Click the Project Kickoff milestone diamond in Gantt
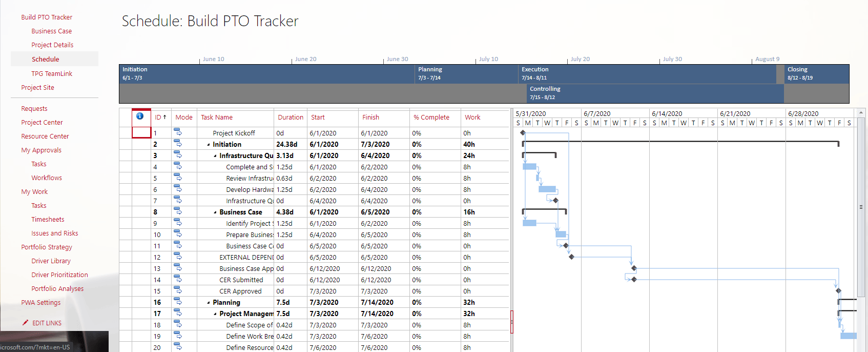This screenshot has height=352, width=868. click(x=523, y=133)
